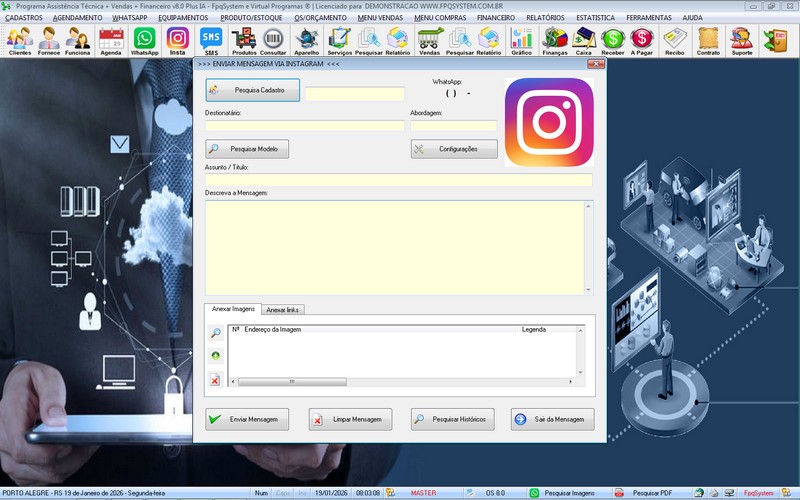Open the Finanças toolbar icon

[x=555, y=40]
